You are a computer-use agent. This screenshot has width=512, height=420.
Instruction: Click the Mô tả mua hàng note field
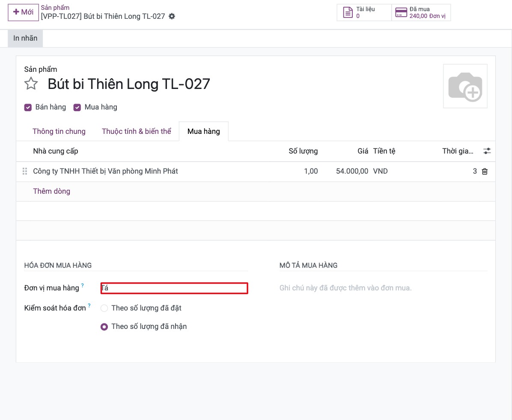click(x=383, y=288)
